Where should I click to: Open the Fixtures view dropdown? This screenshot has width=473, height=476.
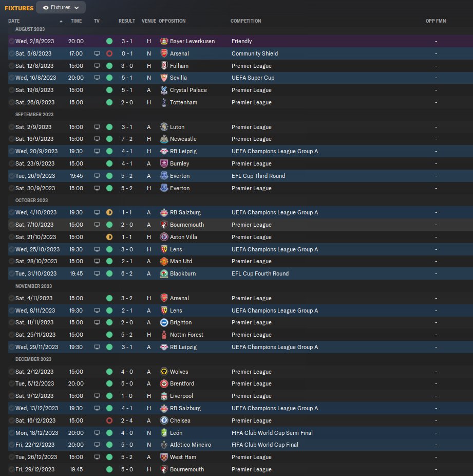(61, 8)
